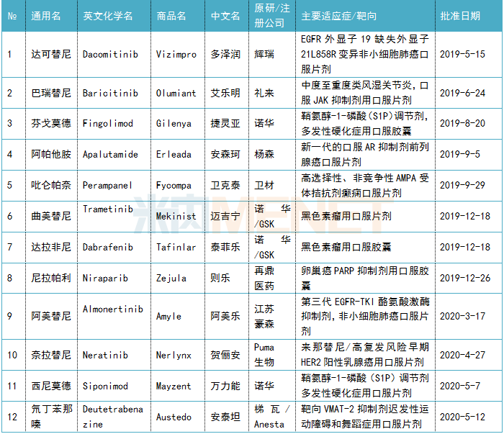Click the 通用名 column header
This screenshot has width=504, height=434.
[x=46, y=16]
